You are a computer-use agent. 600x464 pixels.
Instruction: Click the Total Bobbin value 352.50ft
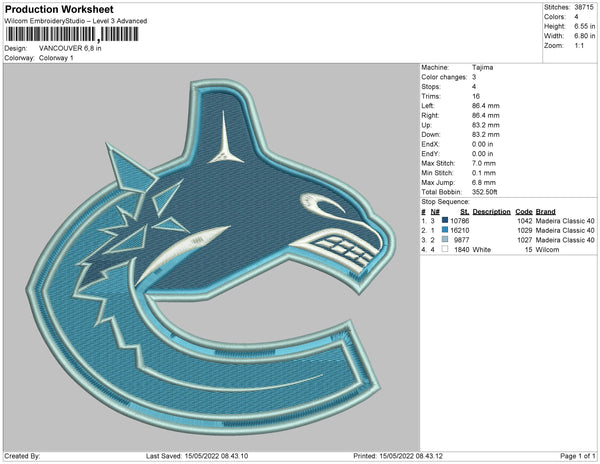(x=484, y=192)
